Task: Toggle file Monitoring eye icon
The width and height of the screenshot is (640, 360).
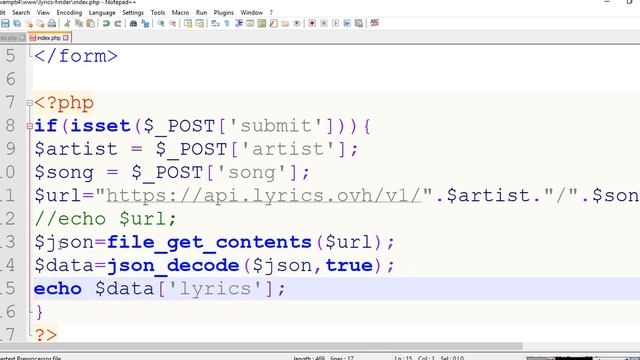Action: point(297,23)
